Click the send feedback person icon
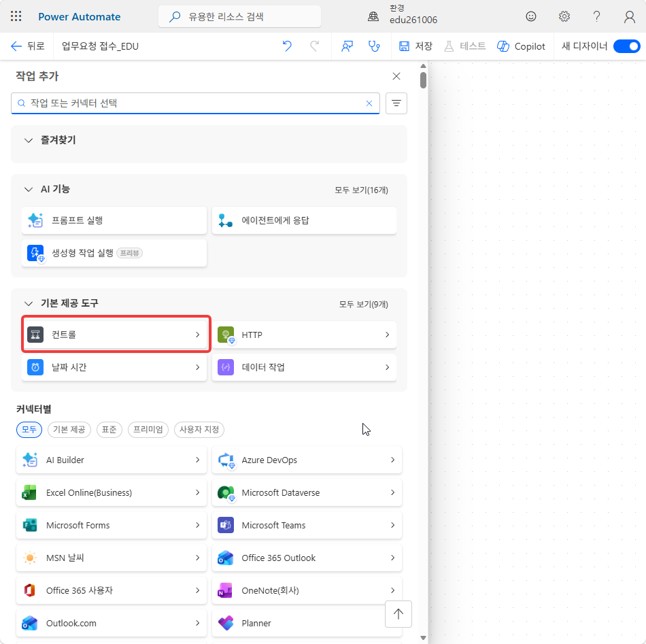 (347, 46)
